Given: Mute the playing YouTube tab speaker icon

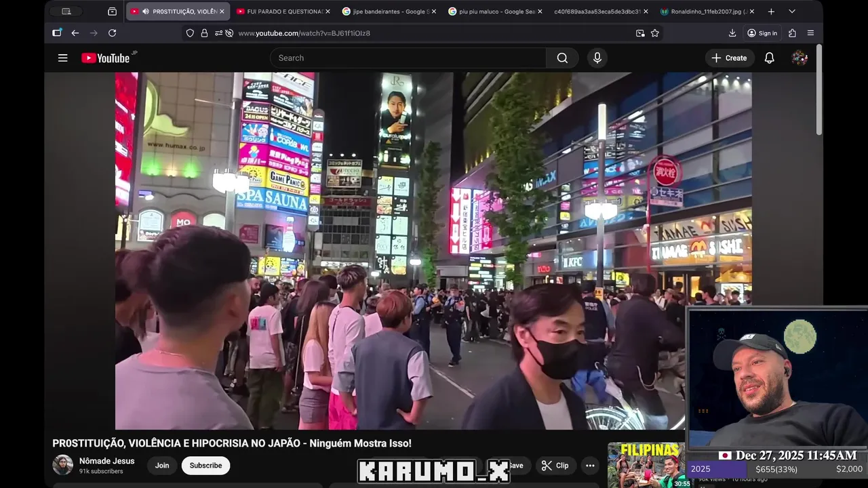Looking at the screenshot, I should (145, 12).
